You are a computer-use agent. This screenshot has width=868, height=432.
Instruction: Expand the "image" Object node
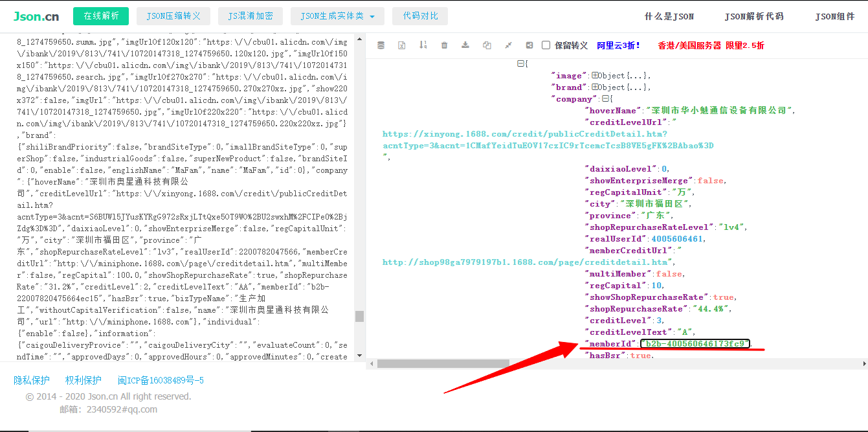point(595,76)
